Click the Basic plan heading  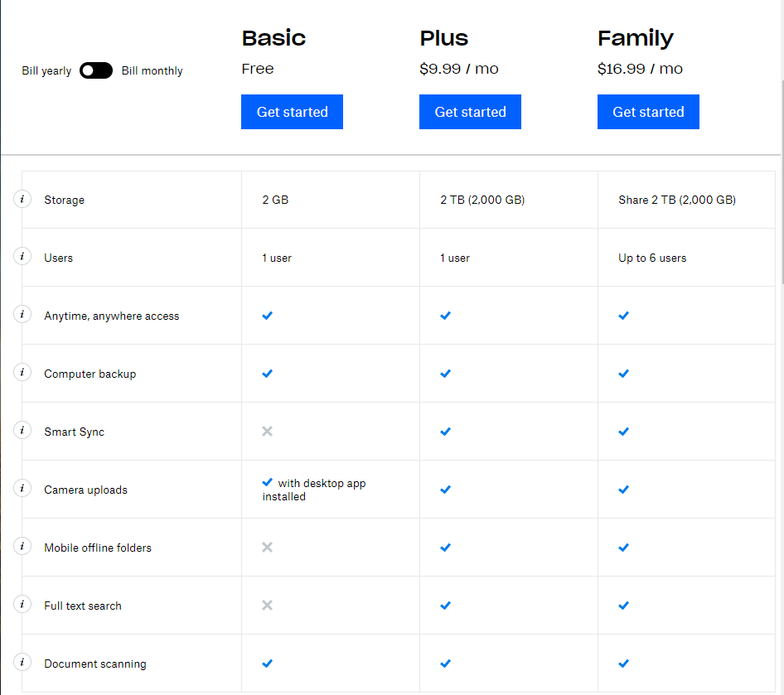[273, 38]
